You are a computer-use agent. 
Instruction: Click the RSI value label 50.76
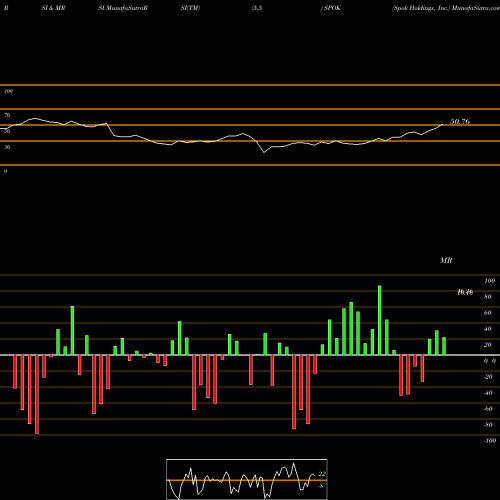click(460, 122)
